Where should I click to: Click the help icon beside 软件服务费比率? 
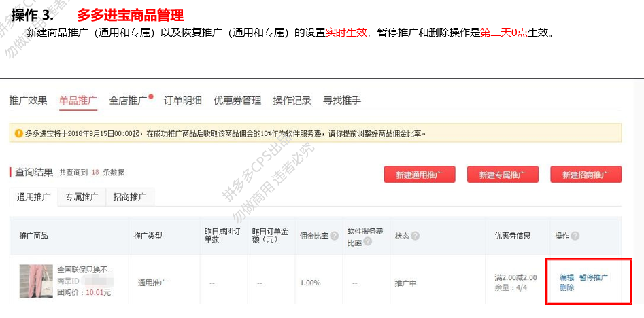coord(368,241)
